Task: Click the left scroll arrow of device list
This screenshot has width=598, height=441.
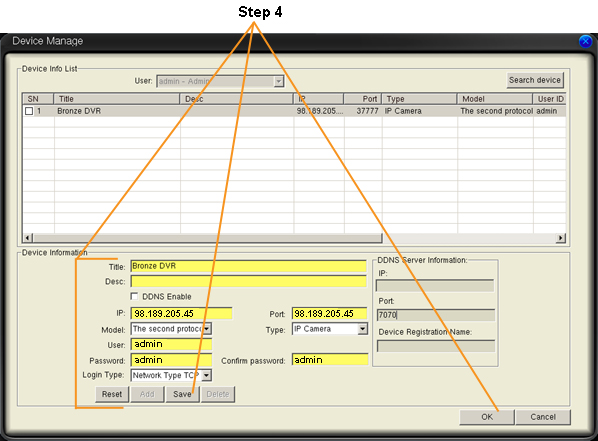Action: pos(27,238)
